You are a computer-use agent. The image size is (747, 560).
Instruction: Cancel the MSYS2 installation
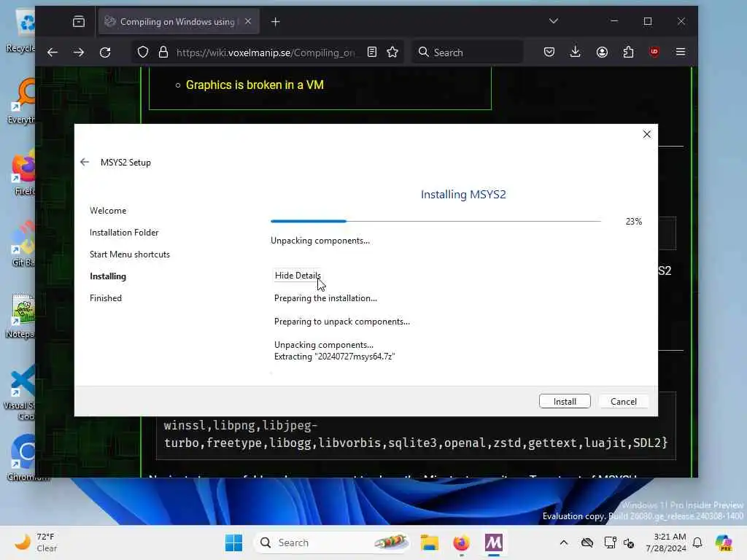click(x=623, y=402)
